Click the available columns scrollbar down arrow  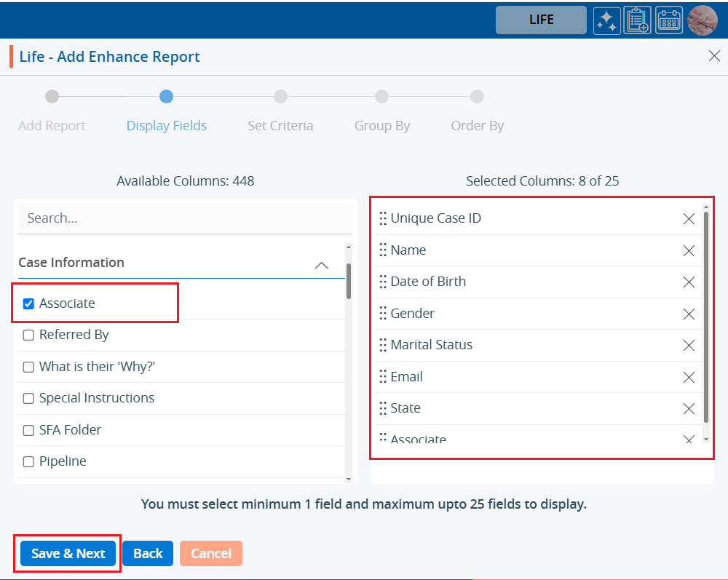click(349, 478)
